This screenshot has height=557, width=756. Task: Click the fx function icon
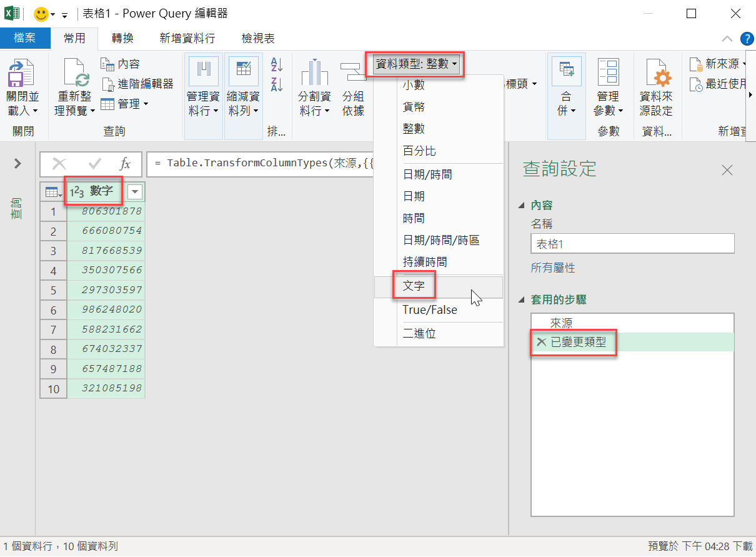point(125,164)
